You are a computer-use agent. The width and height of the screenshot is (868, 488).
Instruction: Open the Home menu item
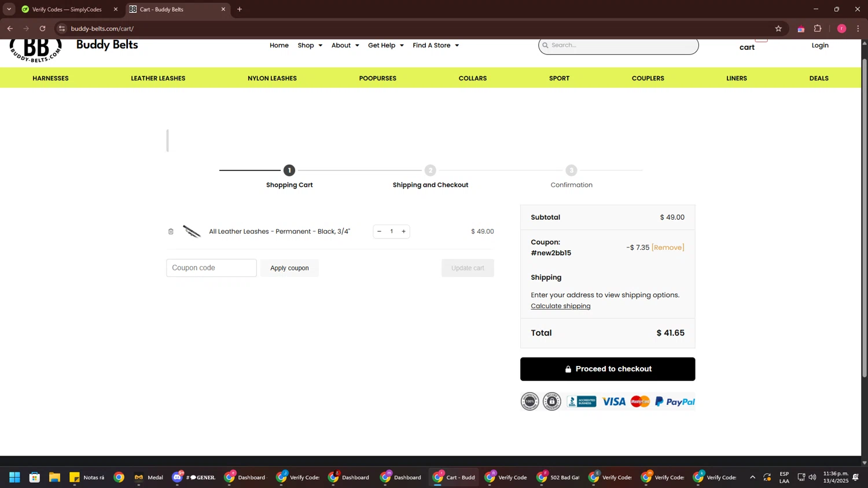279,45
